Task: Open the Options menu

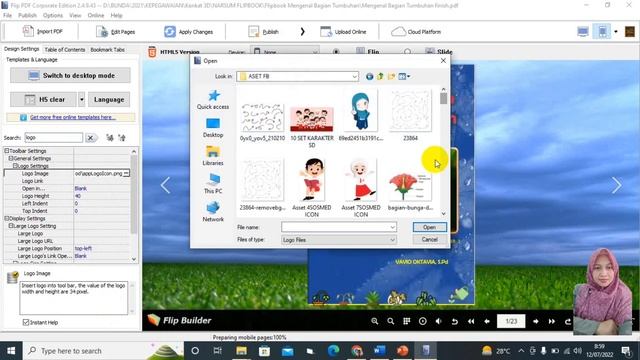Action: pos(53,15)
